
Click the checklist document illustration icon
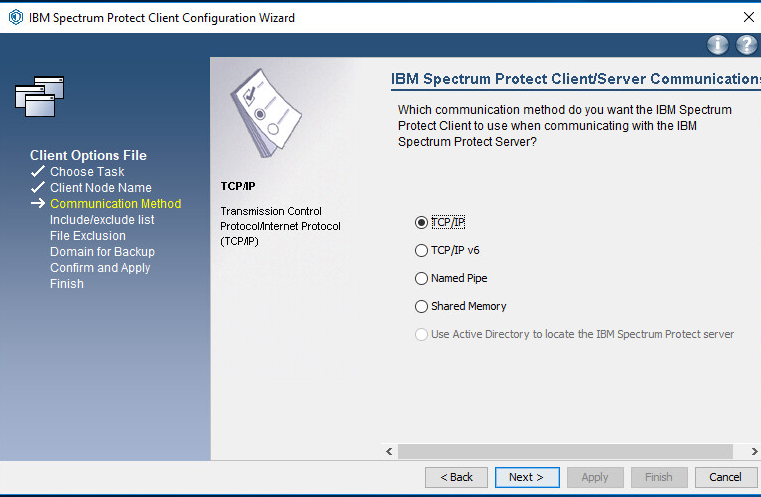point(264,115)
